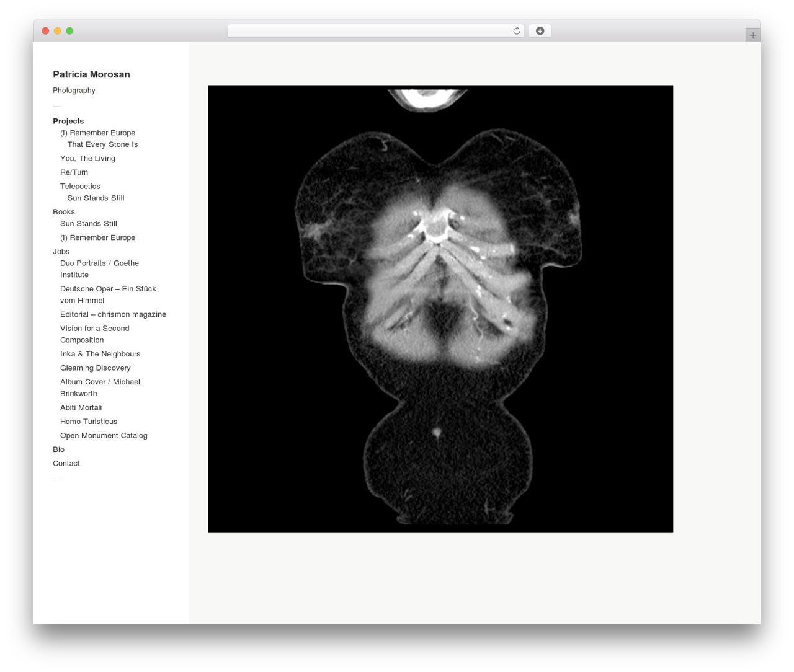The height and width of the screenshot is (672, 794).
Task: Go to the Bio page
Action: 58,449
